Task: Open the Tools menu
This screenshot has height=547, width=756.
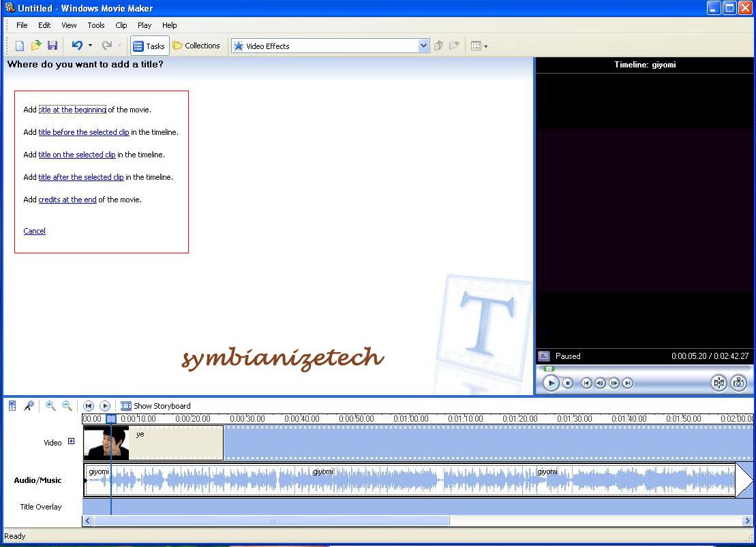Action: click(x=95, y=25)
